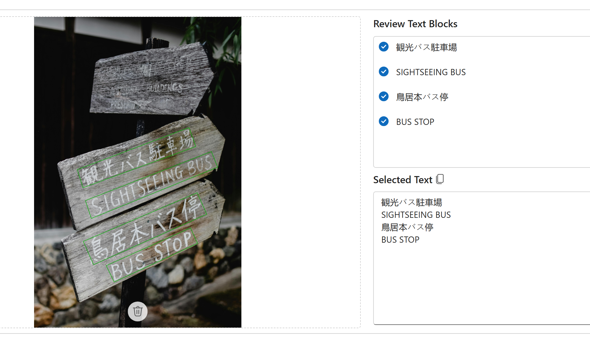This screenshot has height=364, width=590.
Task: Select the SIGHTSEEING BUS label in review list
Action: pos(431,72)
